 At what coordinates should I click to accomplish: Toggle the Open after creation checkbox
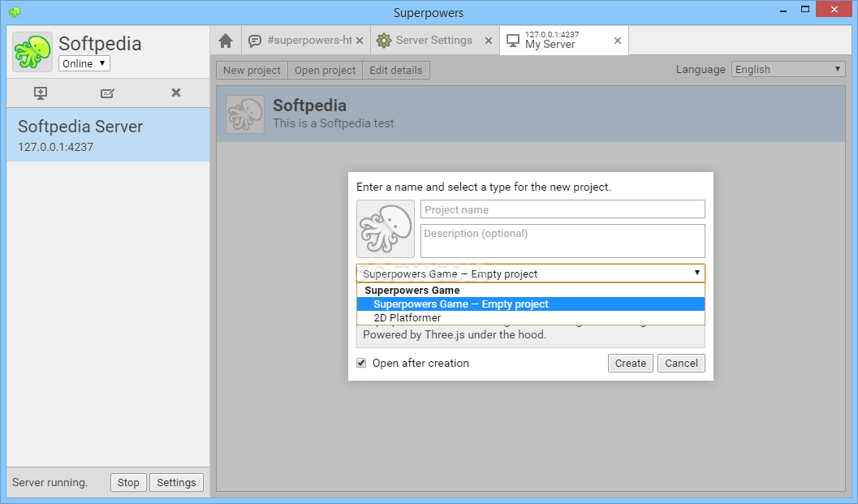[361, 363]
